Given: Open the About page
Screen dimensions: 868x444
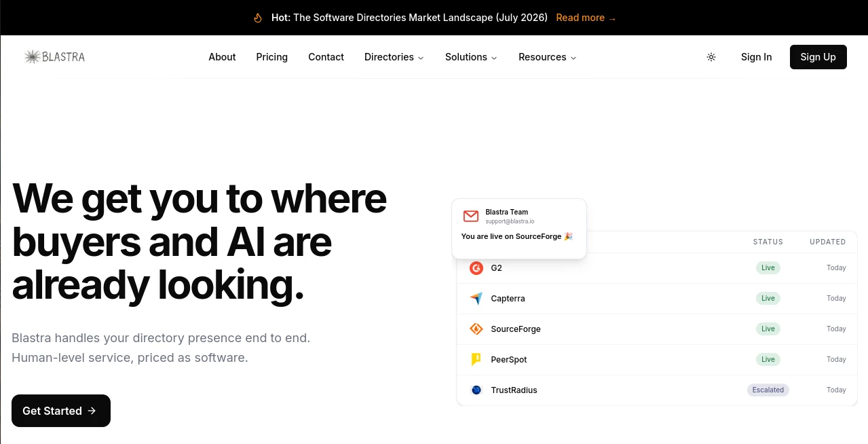Looking at the screenshot, I should pos(222,57).
